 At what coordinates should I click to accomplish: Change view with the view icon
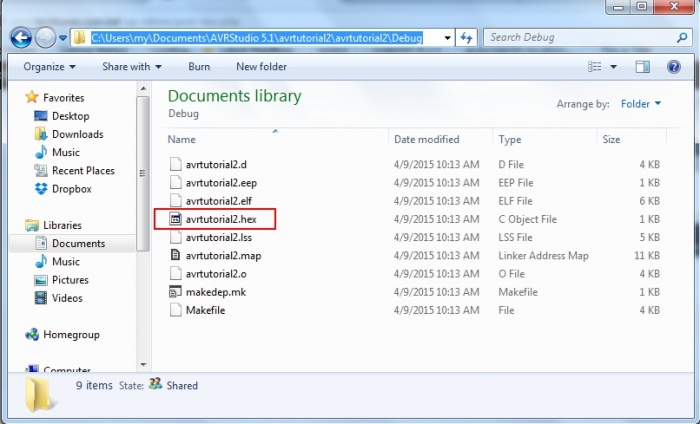coord(594,67)
